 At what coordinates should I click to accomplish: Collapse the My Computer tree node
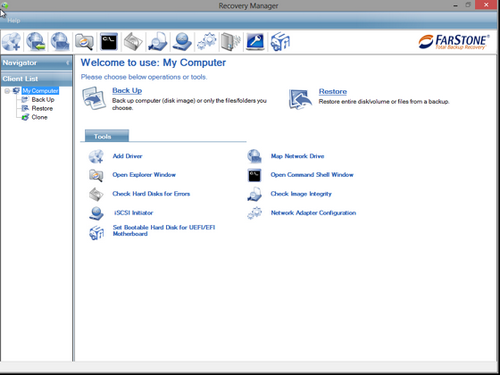tap(7, 91)
